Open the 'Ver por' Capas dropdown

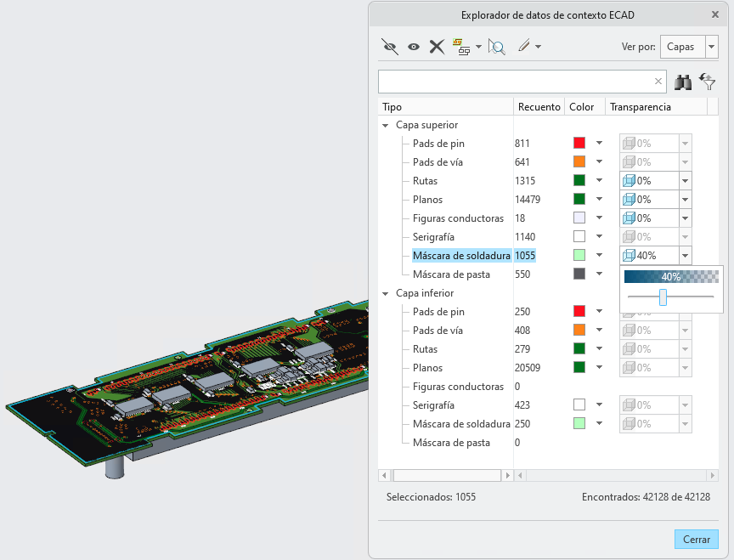pyautogui.click(x=712, y=47)
